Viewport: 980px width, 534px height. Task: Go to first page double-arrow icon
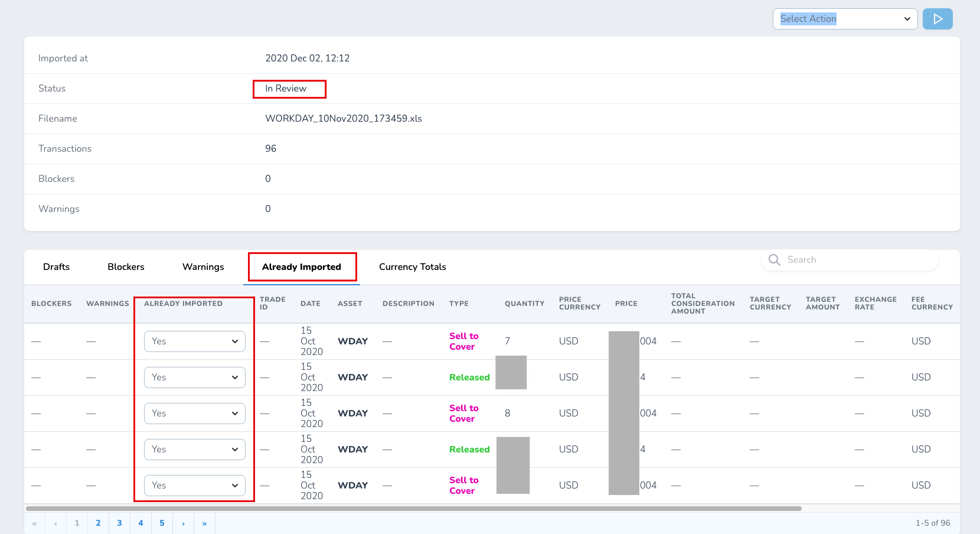pos(34,523)
